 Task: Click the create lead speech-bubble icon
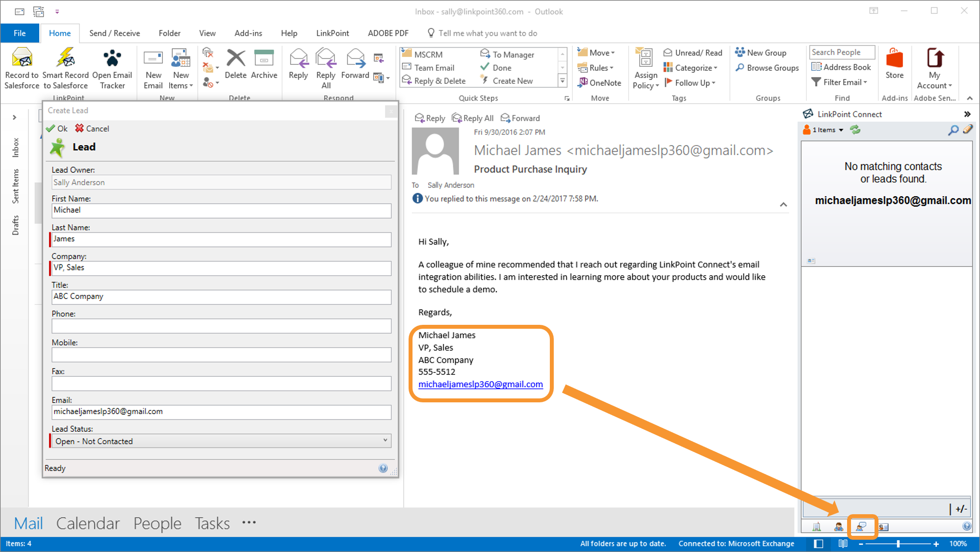click(x=861, y=526)
